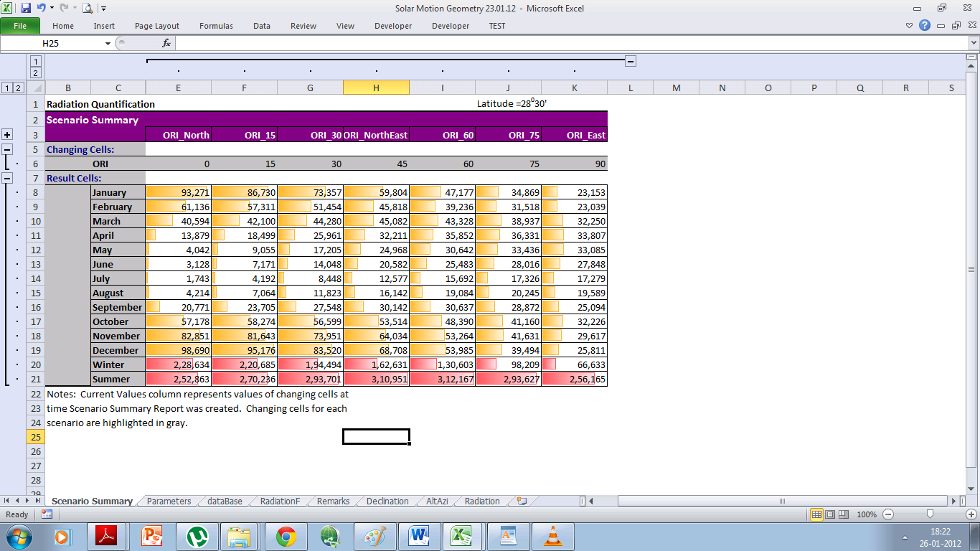Click Insert Worksheet next to the sheet tabs
This screenshot has height=551, width=980.
click(521, 501)
